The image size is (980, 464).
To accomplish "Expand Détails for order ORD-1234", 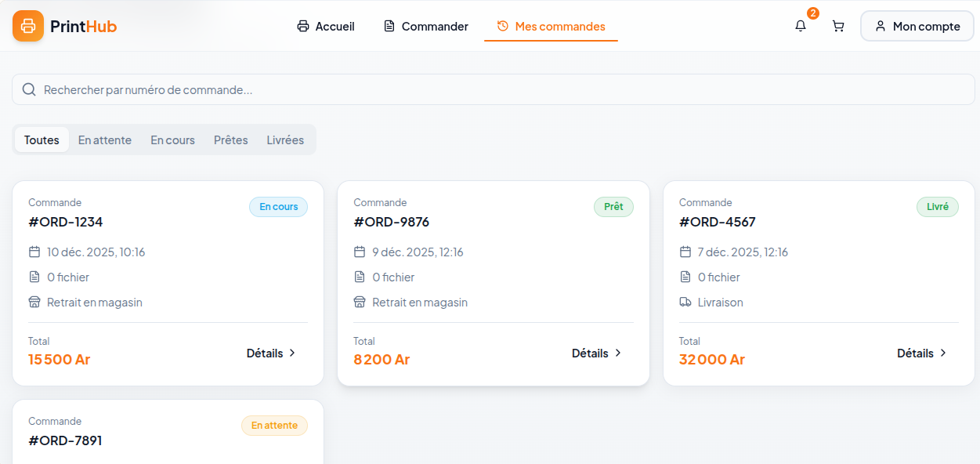I will 271,353.
